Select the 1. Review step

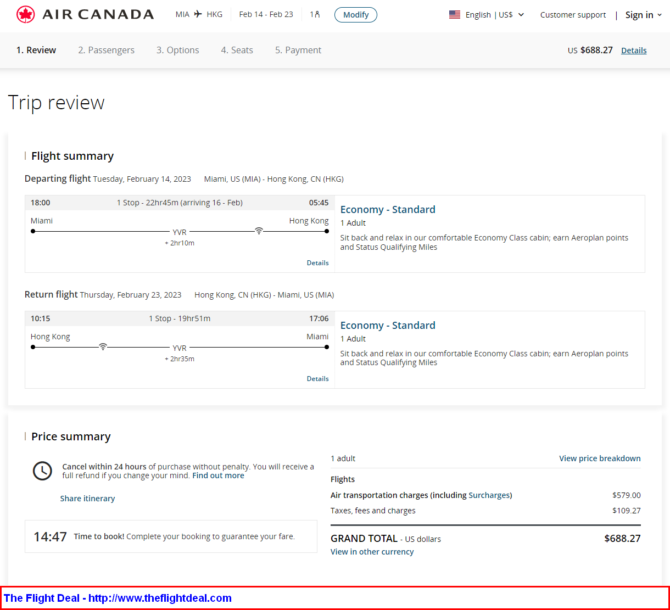click(36, 50)
